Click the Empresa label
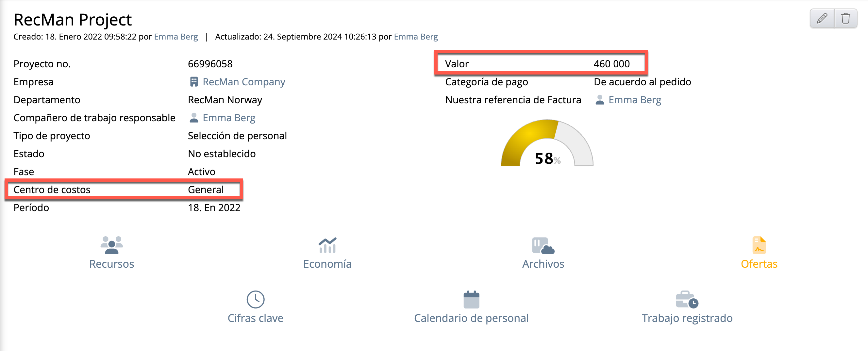Viewport: 868px width, 351px height. 33,82
